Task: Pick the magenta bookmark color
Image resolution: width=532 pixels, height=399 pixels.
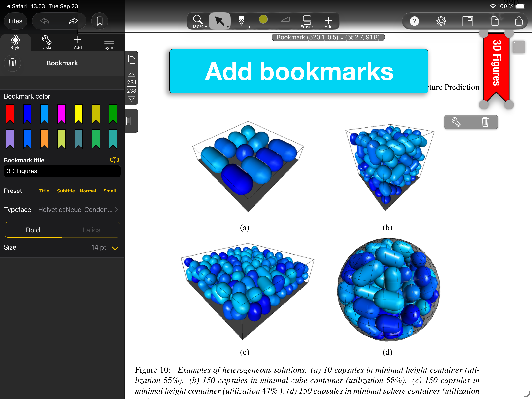Action: point(61,114)
